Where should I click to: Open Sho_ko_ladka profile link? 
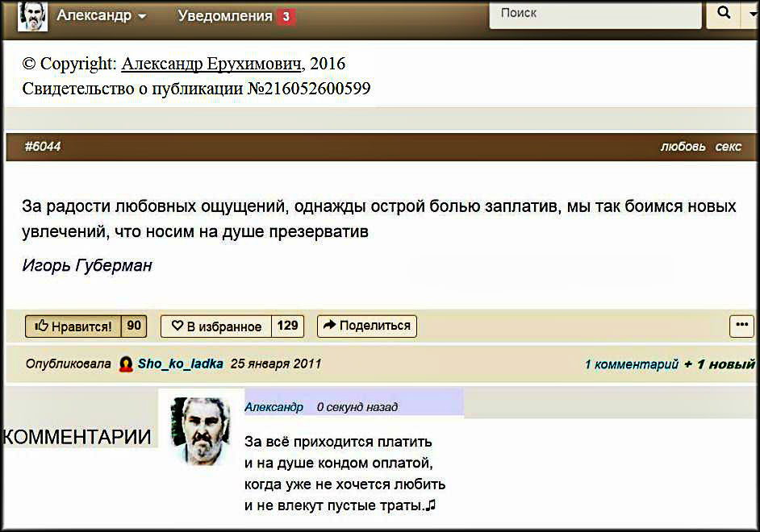180,364
